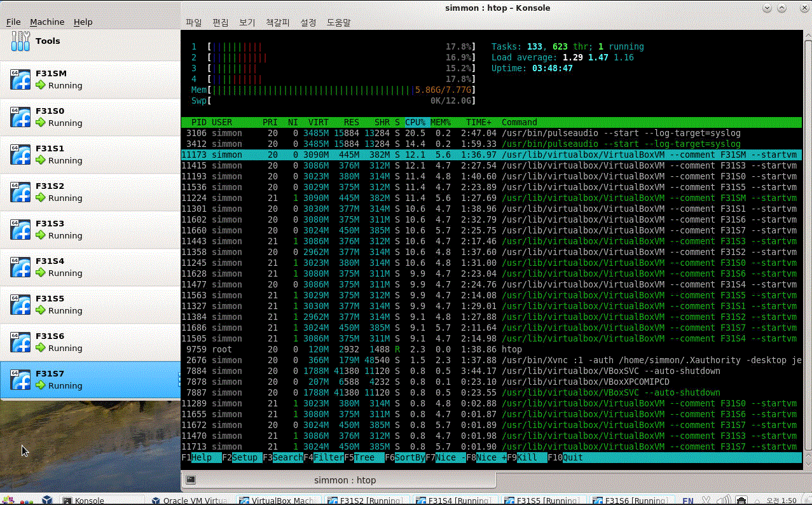This screenshot has width=812, height=505.
Task: Sort htop by the TIME+ column header
Action: [479, 122]
